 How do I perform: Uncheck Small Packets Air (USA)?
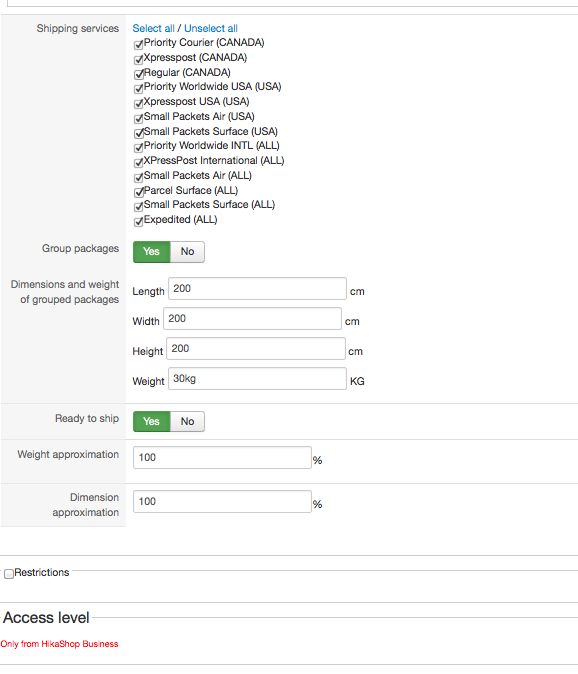coord(138,118)
